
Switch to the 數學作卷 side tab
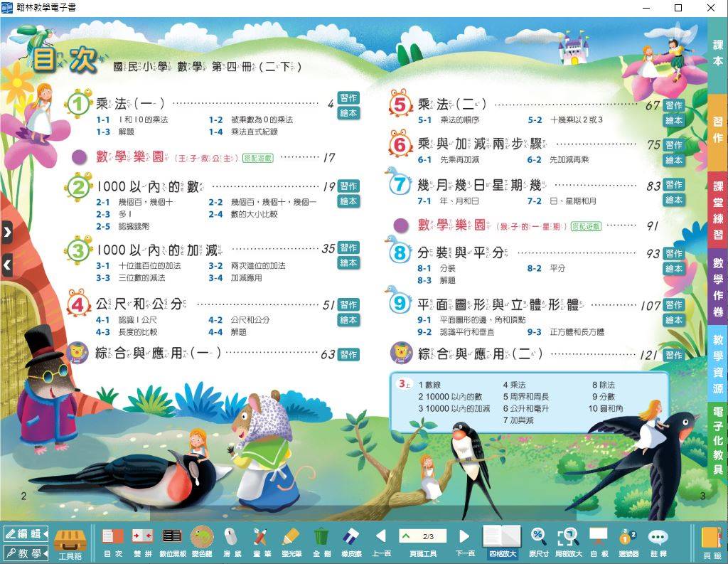tap(718, 287)
